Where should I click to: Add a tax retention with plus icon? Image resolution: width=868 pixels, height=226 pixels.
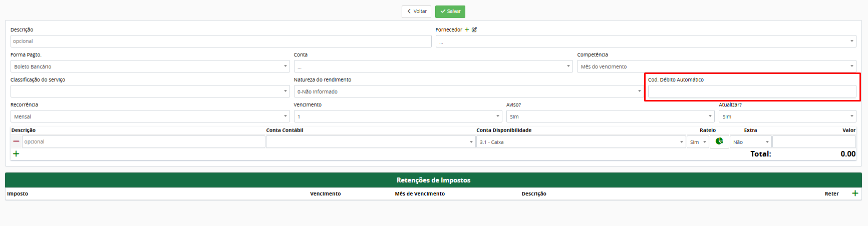[x=855, y=193]
